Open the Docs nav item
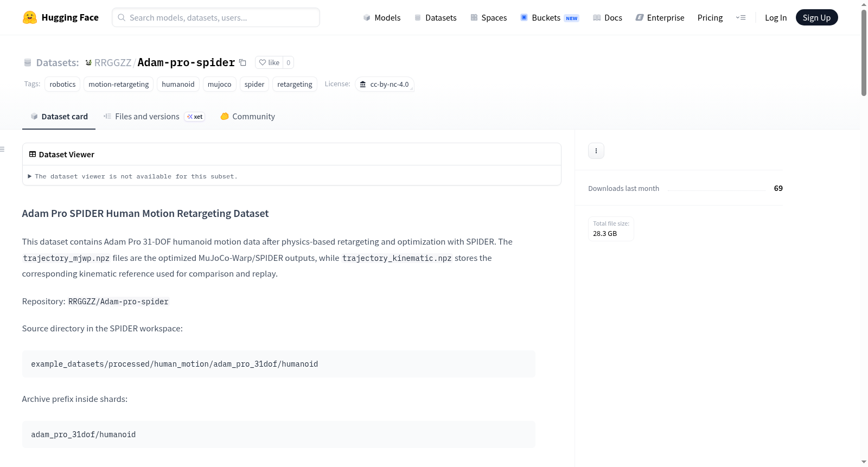Viewport: 868px width, 467px height. click(608, 17)
